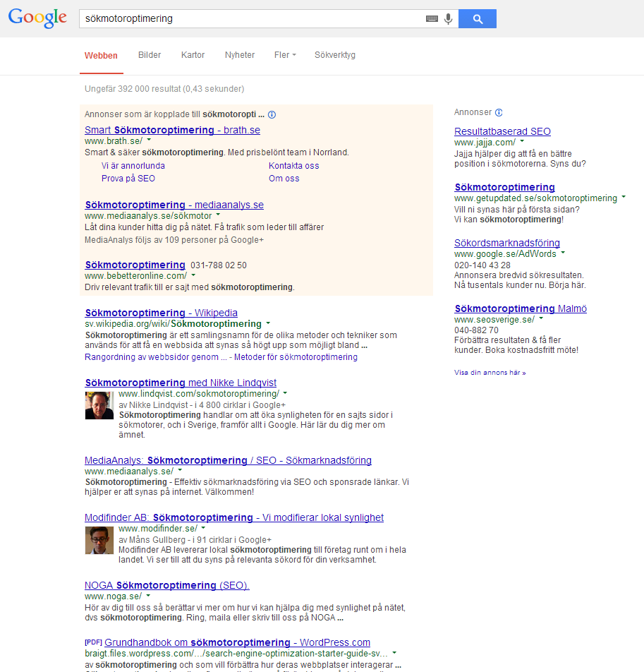The image size is (644, 672).
Task: Open Resultatbaserad SEO ad link
Action: [502, 131]
